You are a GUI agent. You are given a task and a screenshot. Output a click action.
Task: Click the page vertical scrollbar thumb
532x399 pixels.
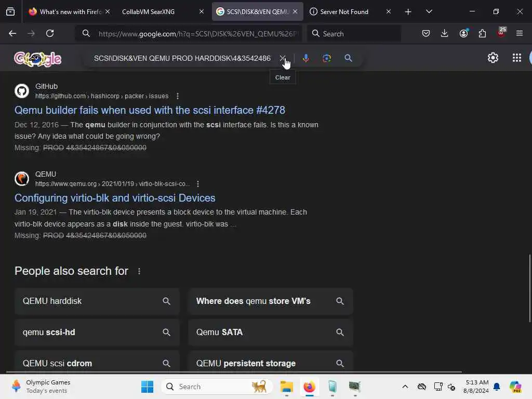point(529,288)
